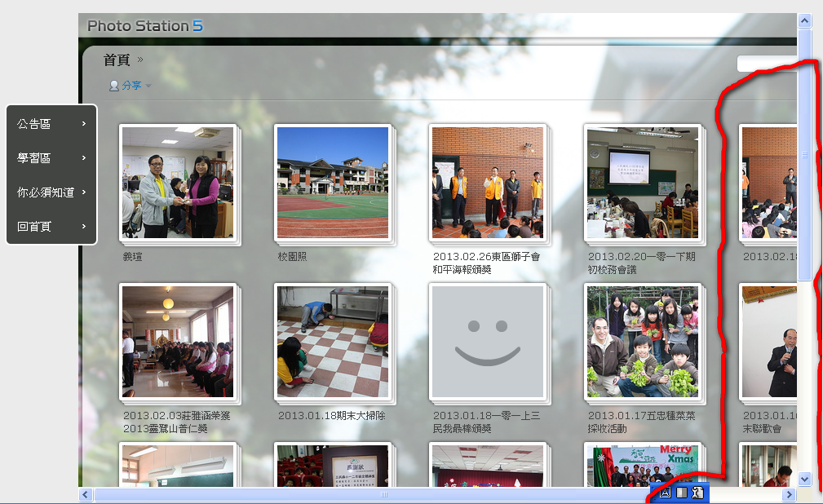
Task: Click the vertical scrollbar thumb
Action: point(804,155)
